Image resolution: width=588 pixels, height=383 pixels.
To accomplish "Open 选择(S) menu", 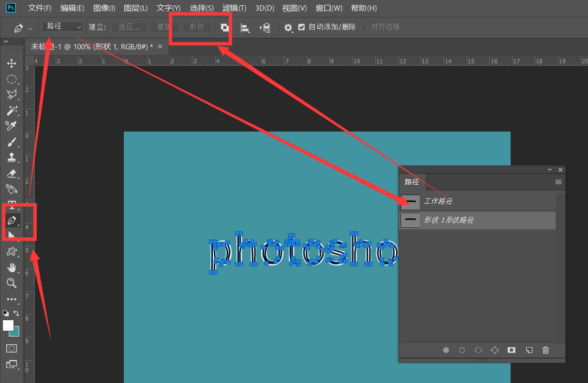I will point(202,8).
